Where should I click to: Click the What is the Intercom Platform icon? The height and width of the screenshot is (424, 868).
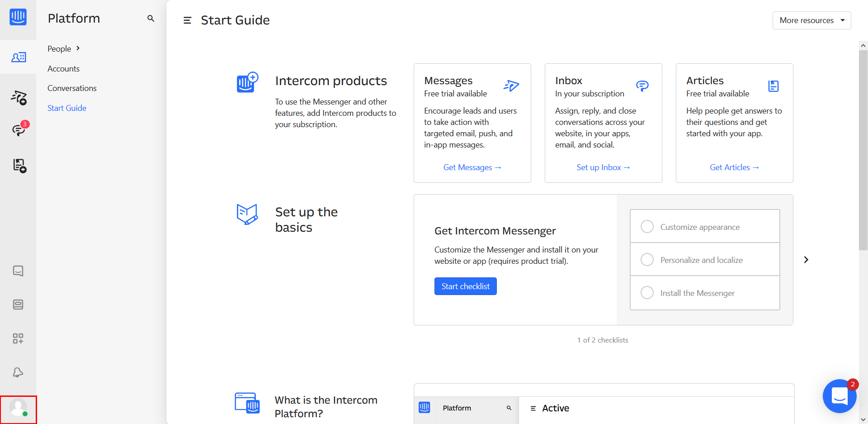[247, 403]
